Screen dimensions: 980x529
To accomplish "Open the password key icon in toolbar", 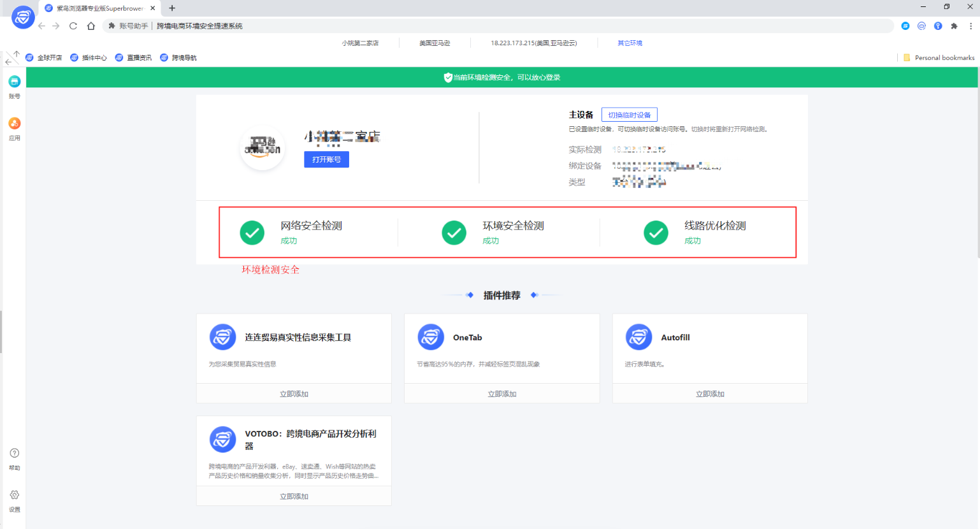I will point(937,25).
